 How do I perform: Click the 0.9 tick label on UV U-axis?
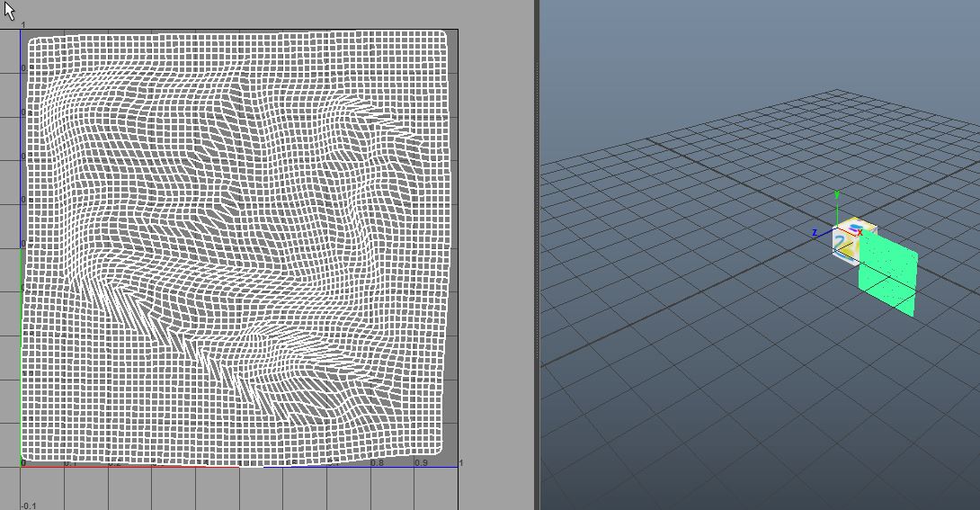(422, 463)
